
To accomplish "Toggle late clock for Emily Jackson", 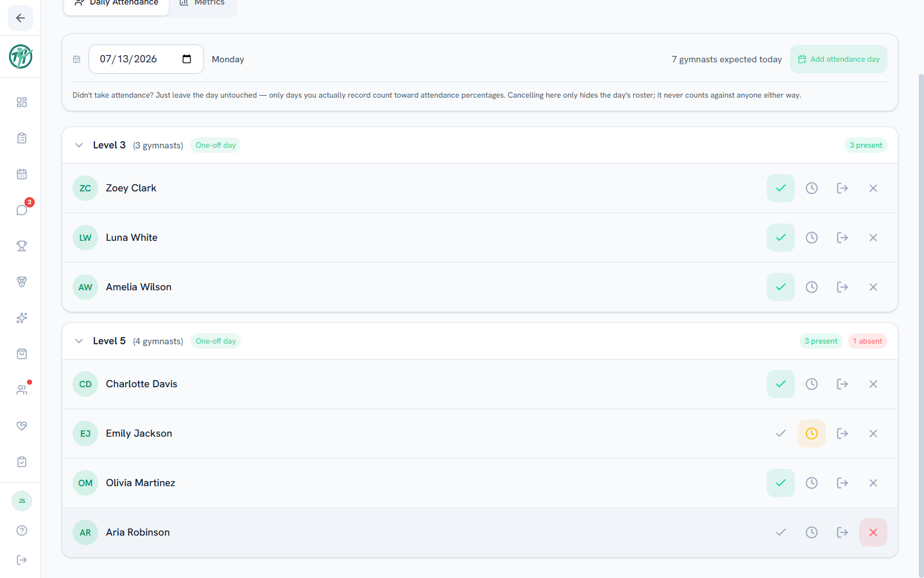I will (812, 433).
